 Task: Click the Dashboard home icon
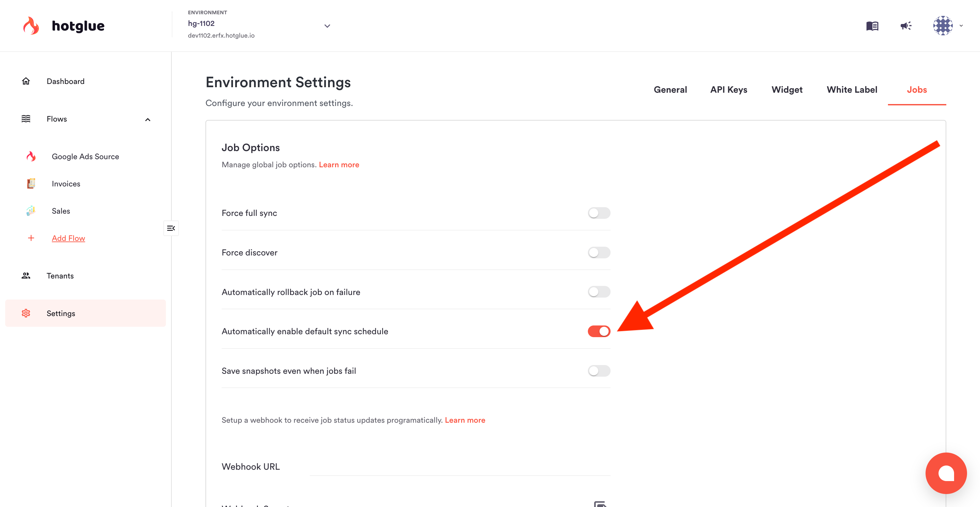(26, 81)
